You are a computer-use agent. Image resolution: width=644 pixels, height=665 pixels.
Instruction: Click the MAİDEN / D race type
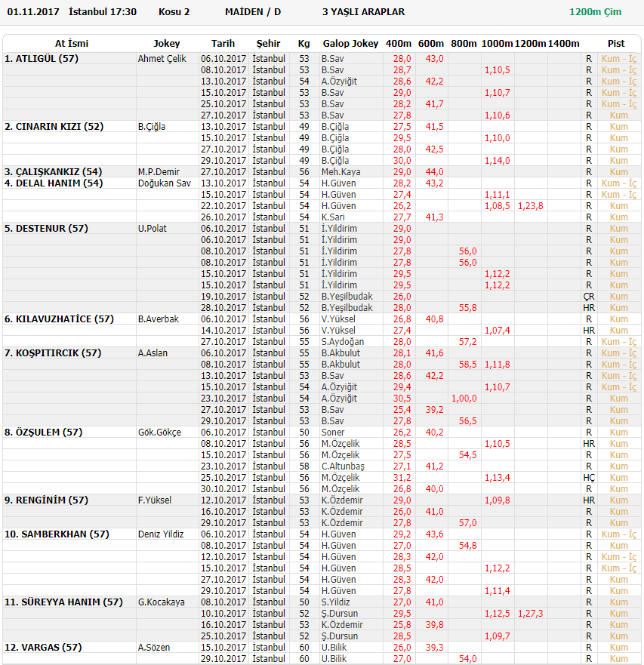click(253, 12)
